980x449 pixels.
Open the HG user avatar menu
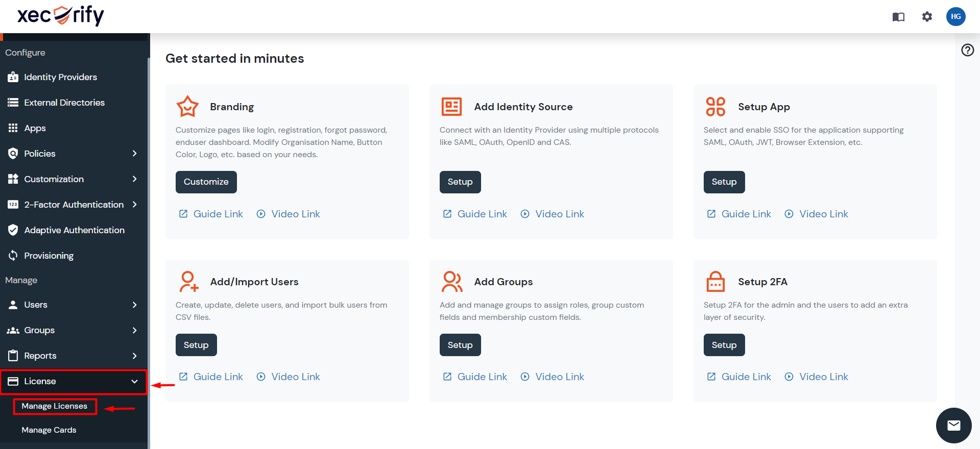click(x=955, y=17)
